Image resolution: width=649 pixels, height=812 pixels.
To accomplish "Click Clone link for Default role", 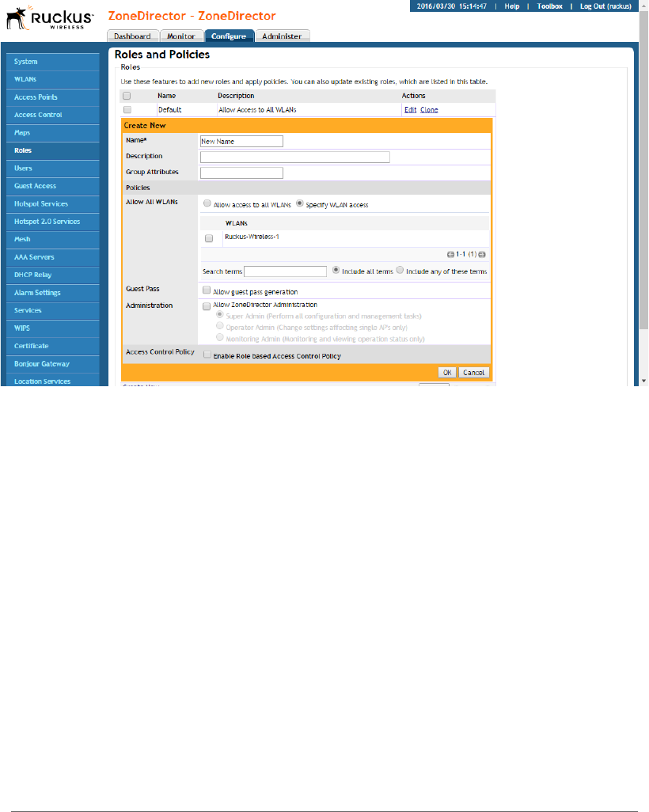I will pos(429,110).
